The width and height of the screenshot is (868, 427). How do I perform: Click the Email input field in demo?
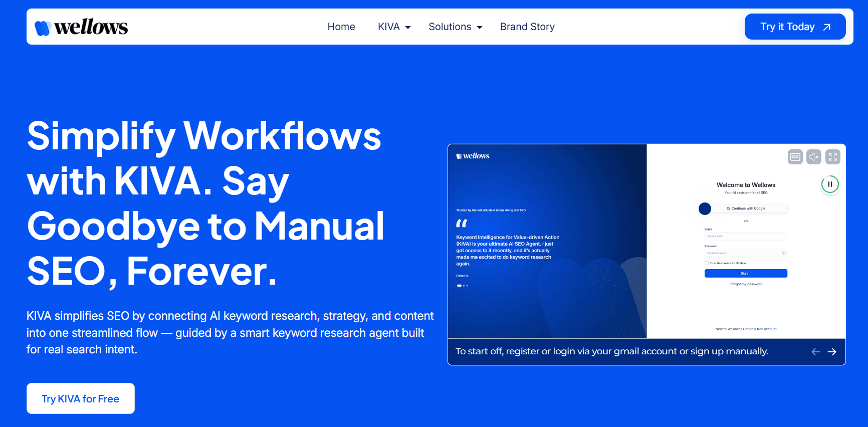click(746, 236)
